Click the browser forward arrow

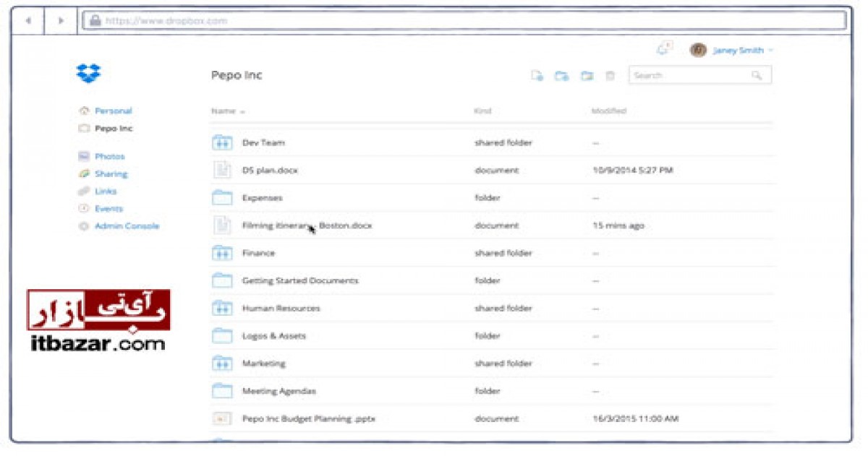pos(61,21)
